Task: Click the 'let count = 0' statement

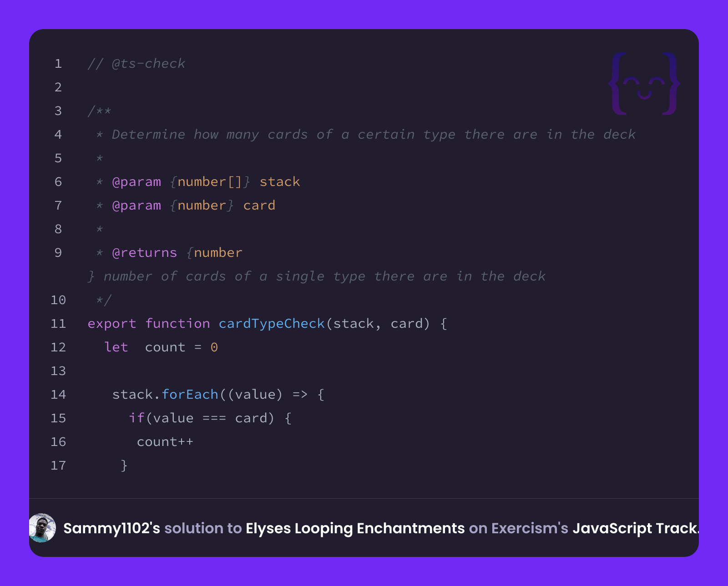Action: [161, 347]
